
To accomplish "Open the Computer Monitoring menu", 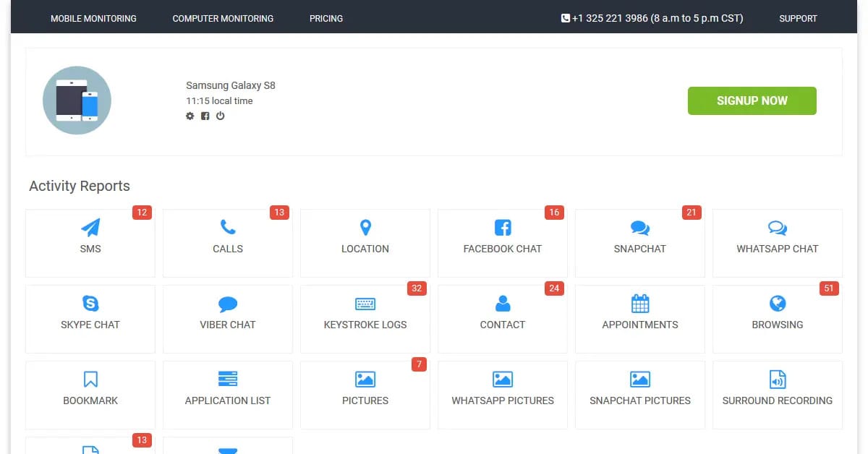I will pos(223,18).
